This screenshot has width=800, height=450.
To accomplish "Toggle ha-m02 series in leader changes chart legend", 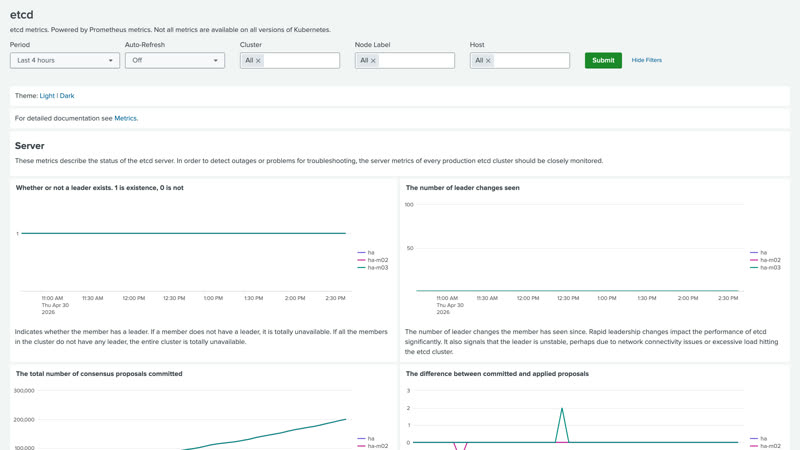I will coord(765,260).
